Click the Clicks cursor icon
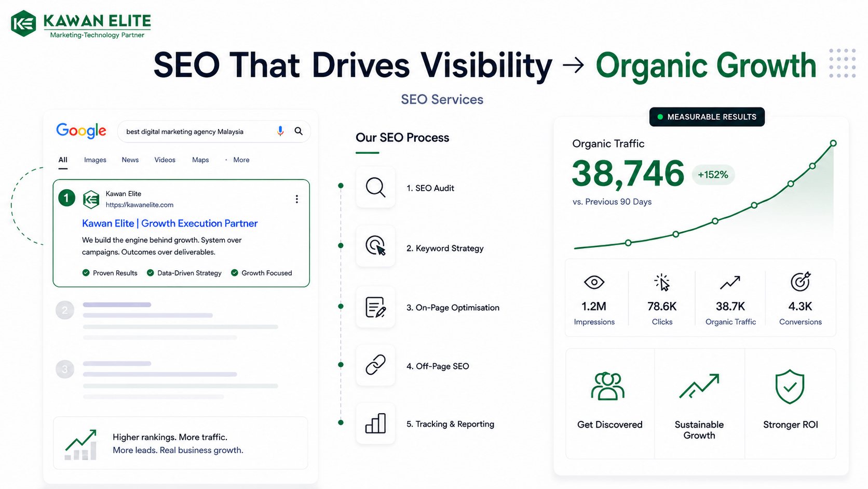 (x=662, y=282)
